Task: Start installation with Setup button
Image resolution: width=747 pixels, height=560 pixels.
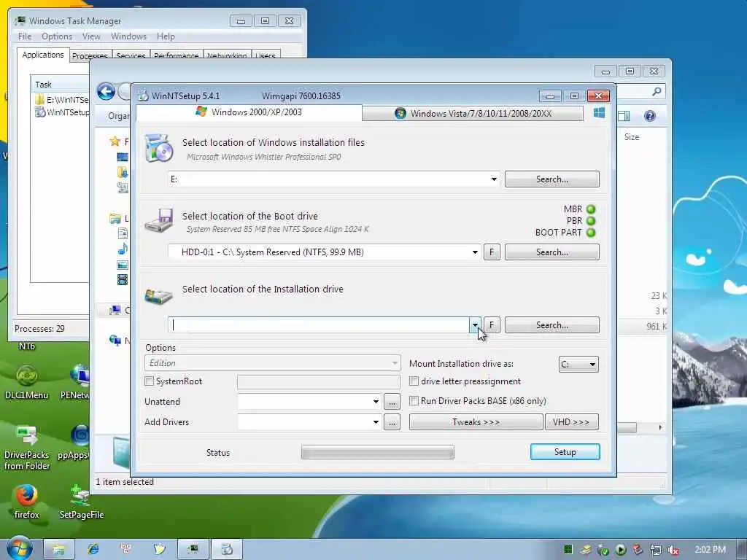Action: pyautogui.click(x=565, y=452)
